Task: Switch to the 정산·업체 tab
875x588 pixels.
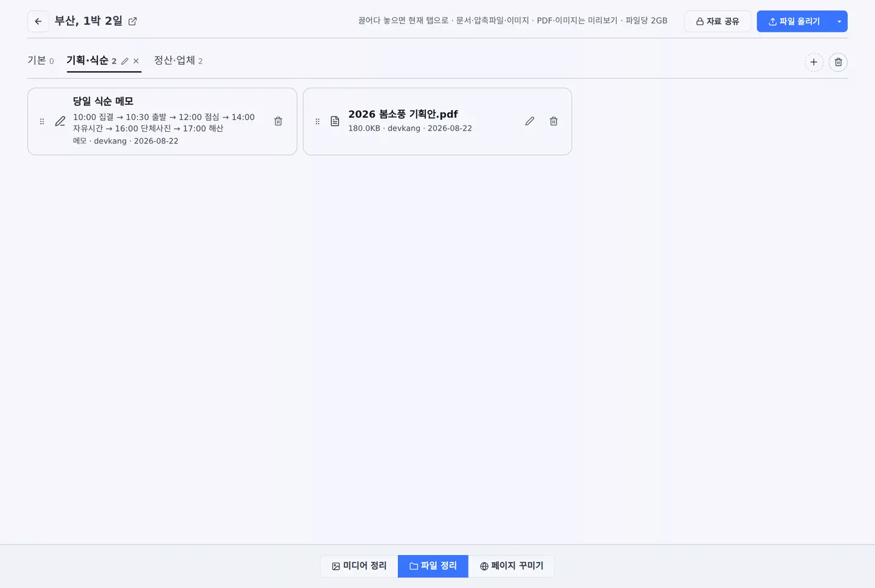Action: pyautogui.click(x=178, y=60)
